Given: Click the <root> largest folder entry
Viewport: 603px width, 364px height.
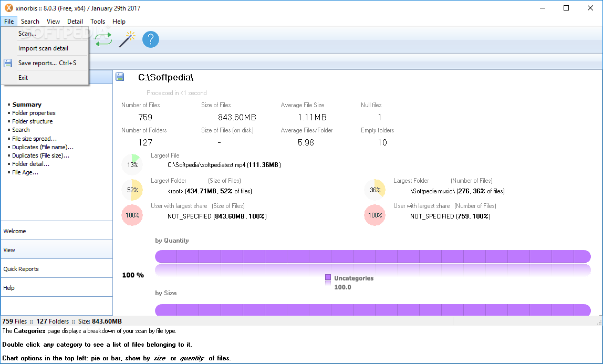Looking at the screenshot, I should pyautogui.click(x=210, y=191).
